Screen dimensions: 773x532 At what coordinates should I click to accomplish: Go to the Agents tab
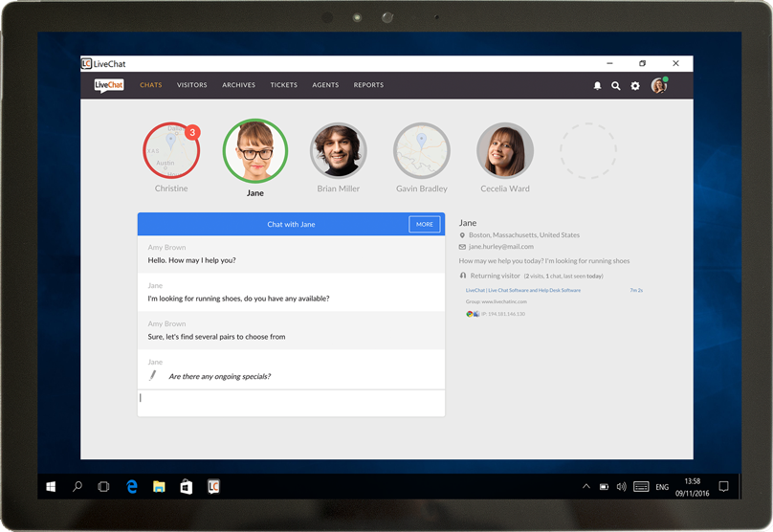coord(325,85)
